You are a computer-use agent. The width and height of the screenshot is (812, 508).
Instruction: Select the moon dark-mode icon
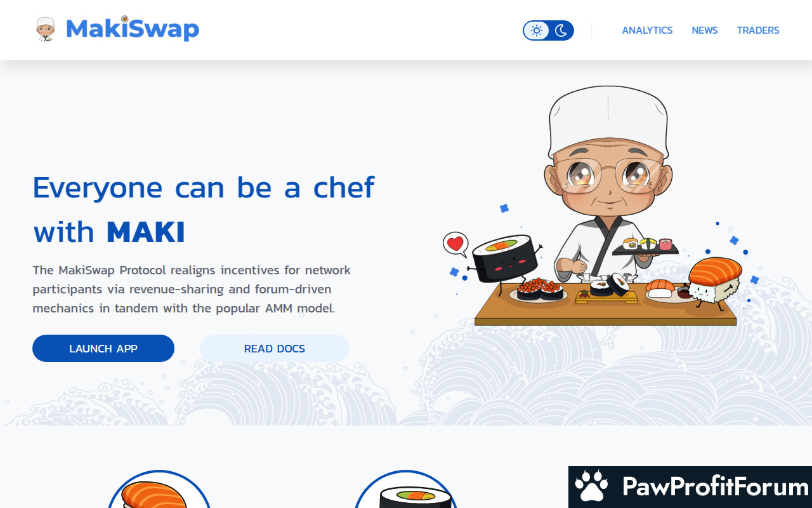pyautogui.click(x=561, y=30)
